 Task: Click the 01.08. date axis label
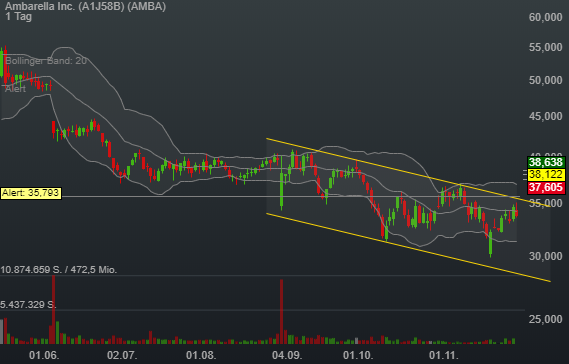pos(201,355)
